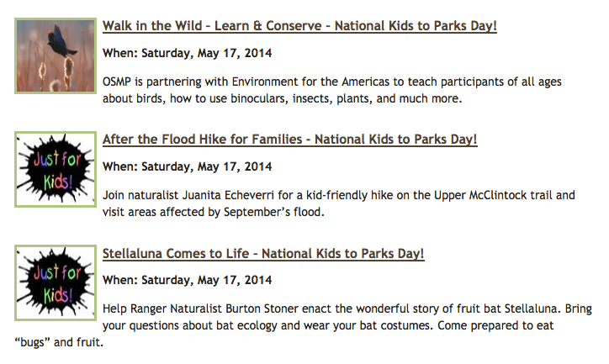Click the date line under Stellaluna event
The height and width of the screenshot is (364, 609).
[x=187, y=280]
